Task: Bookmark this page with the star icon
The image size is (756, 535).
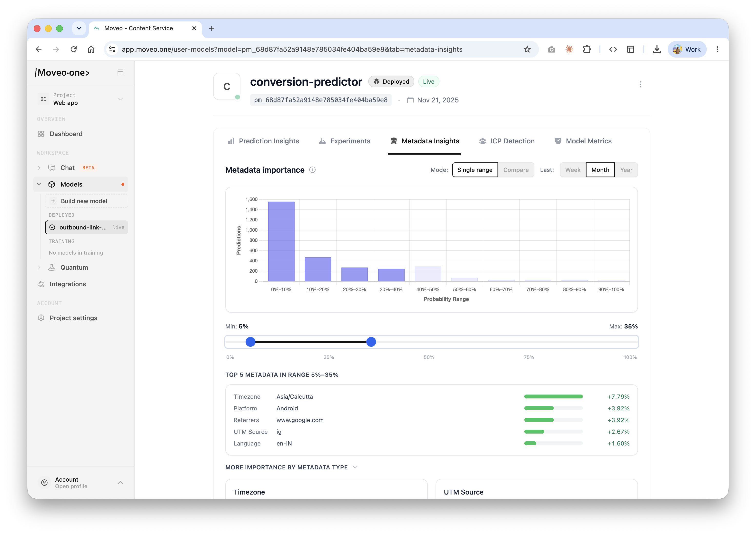Action: [527, 50]
